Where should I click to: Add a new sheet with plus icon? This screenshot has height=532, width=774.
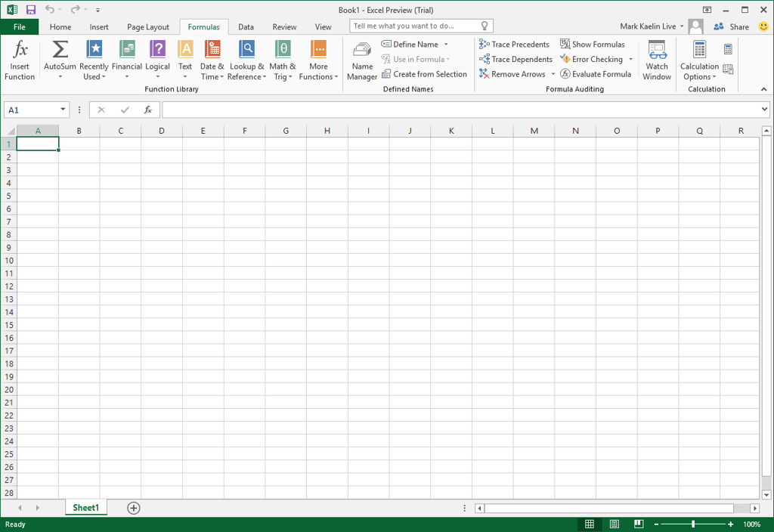point(133,508)
